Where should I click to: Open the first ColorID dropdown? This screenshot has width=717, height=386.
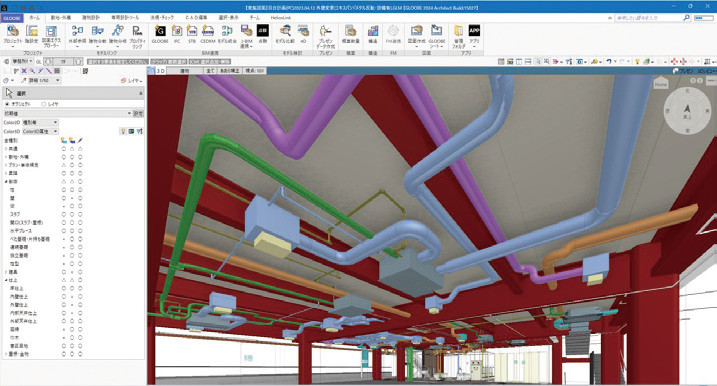point(41,123)
